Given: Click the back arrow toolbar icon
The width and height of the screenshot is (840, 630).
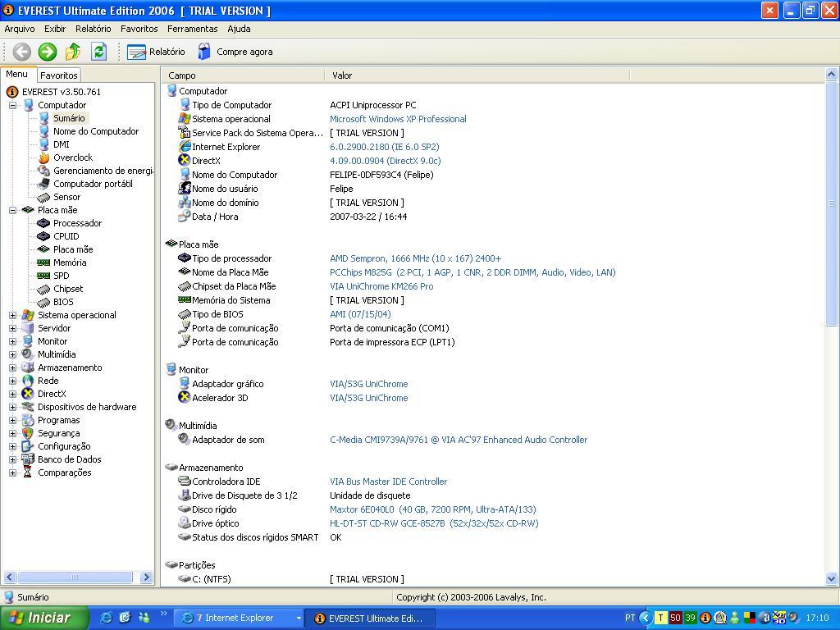Looking at the screenshot, I should point(22,52).
